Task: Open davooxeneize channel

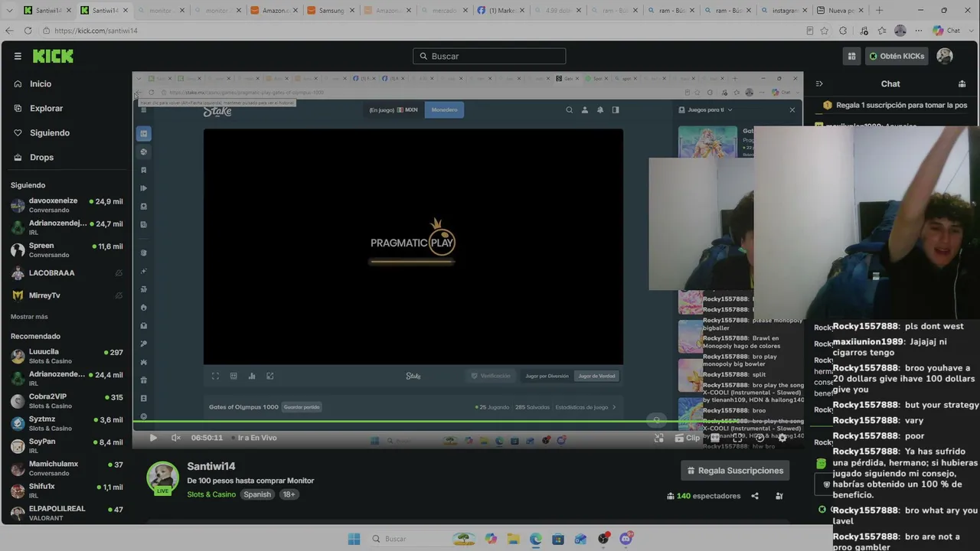Action: click(x=66, y=205)
